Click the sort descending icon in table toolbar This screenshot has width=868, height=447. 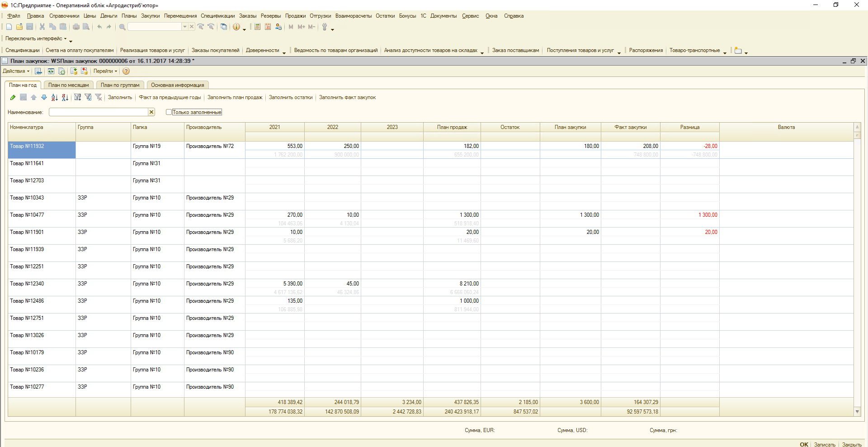point(65,97)
